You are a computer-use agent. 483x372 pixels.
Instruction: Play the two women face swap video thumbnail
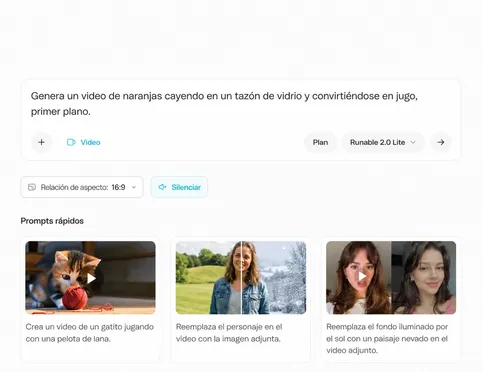coord(391,278)
